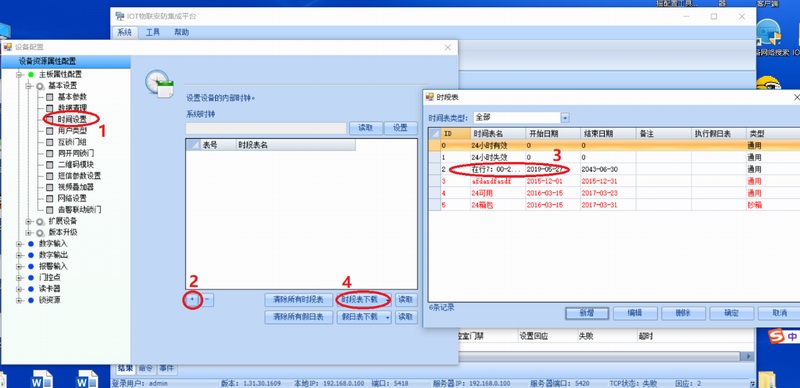Click the 时段表下载 button
The image size is (800, 388).
[363, 300]
